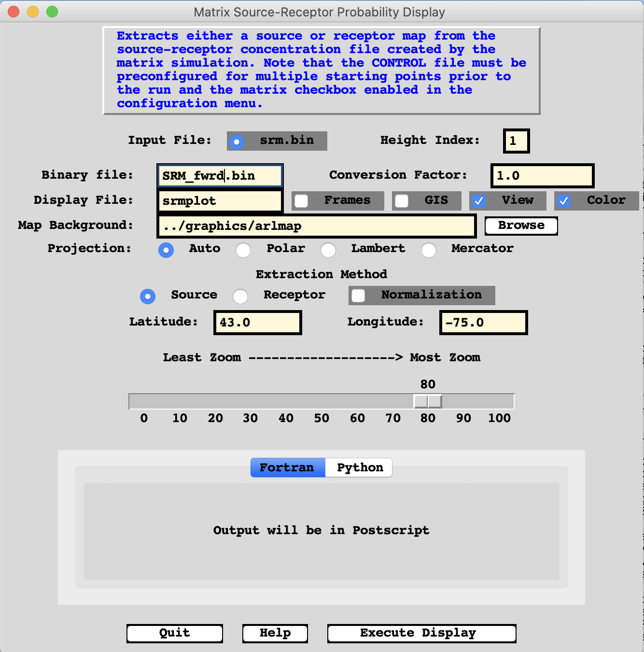Click the Height Index field
Image resolution: width=644 pixels, height=652 pixels.
[516, 141]
